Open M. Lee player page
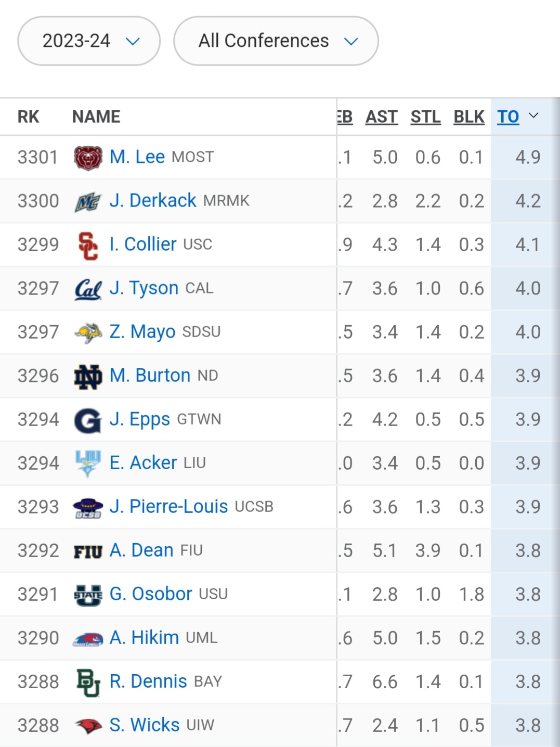 pyautogui.click(x=137, y=157)
